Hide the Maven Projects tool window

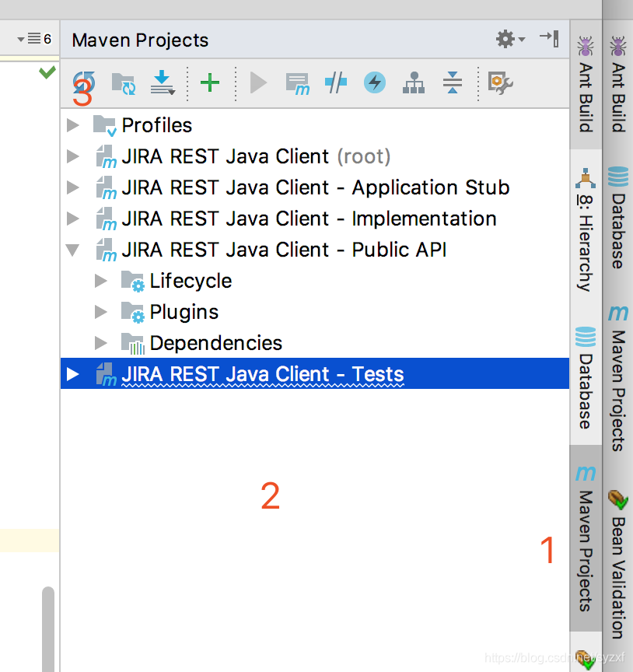pos(549,40)
